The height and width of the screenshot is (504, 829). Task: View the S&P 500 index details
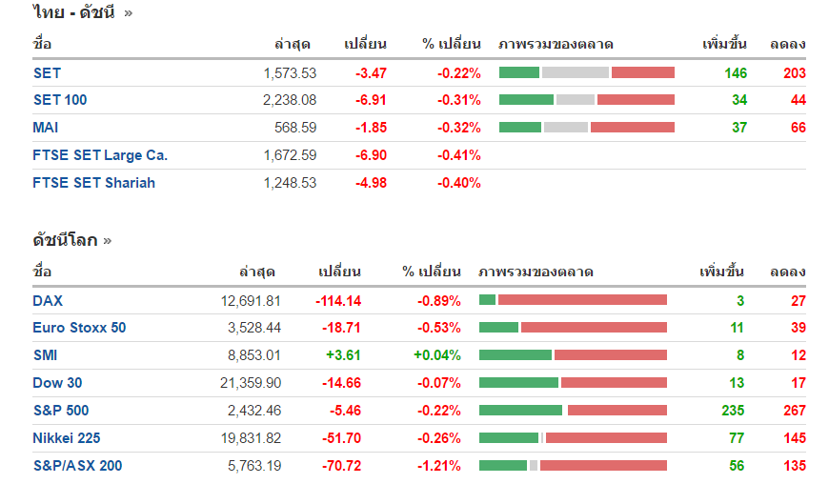point(61,412)
